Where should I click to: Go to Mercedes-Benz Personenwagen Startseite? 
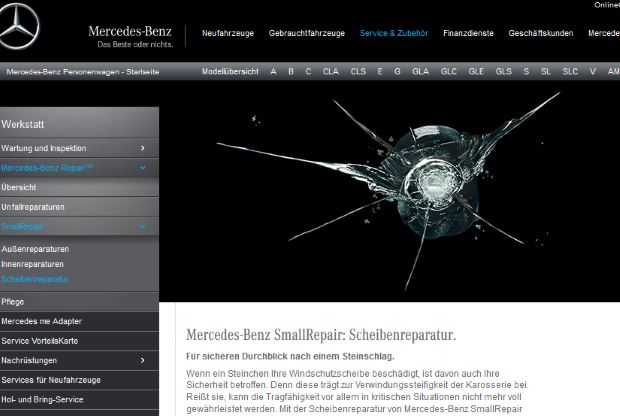click(x=83, y=72)
